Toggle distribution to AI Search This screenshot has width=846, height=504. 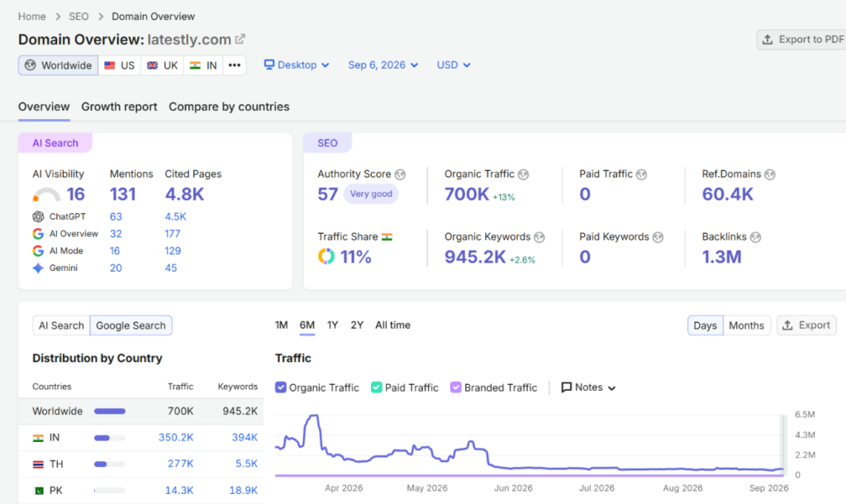click(x=61, y=326)
